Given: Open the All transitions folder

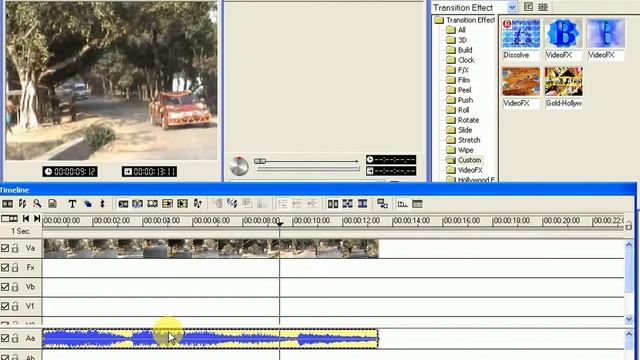Looking at the screenshot, I should [x=456, y=30].
